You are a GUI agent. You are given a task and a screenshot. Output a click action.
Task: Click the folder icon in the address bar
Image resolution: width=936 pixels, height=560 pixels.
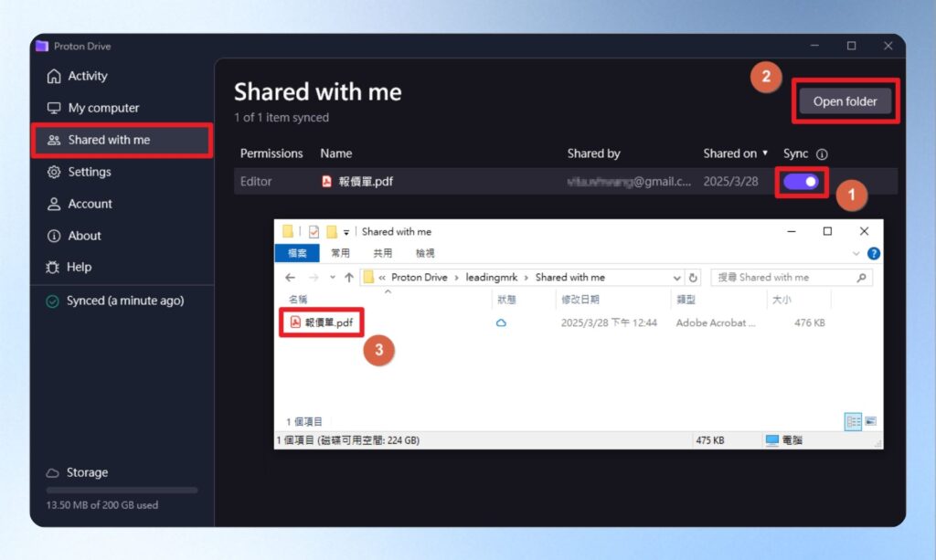click(369, 278)
